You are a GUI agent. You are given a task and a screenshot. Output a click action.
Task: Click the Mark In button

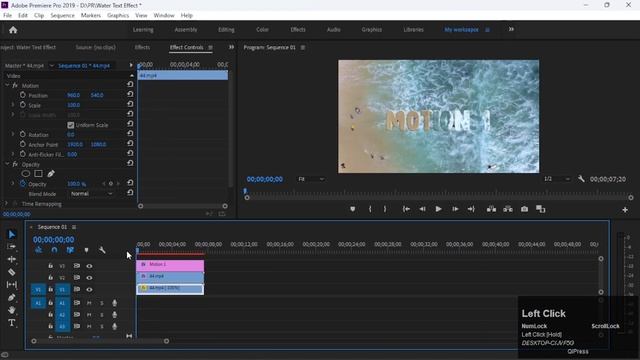(370, 209)
